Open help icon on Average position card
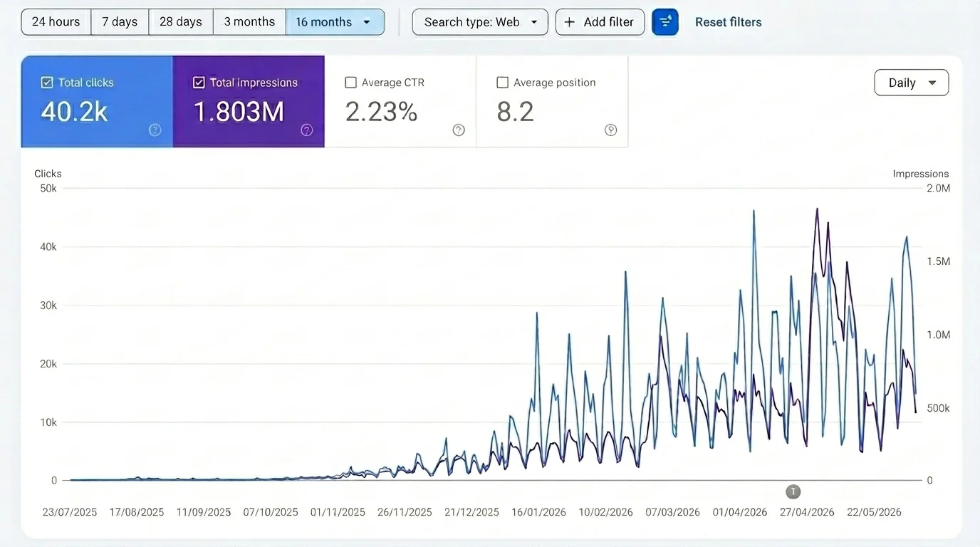This screenshot has width=980, height=547. (610, 130)
